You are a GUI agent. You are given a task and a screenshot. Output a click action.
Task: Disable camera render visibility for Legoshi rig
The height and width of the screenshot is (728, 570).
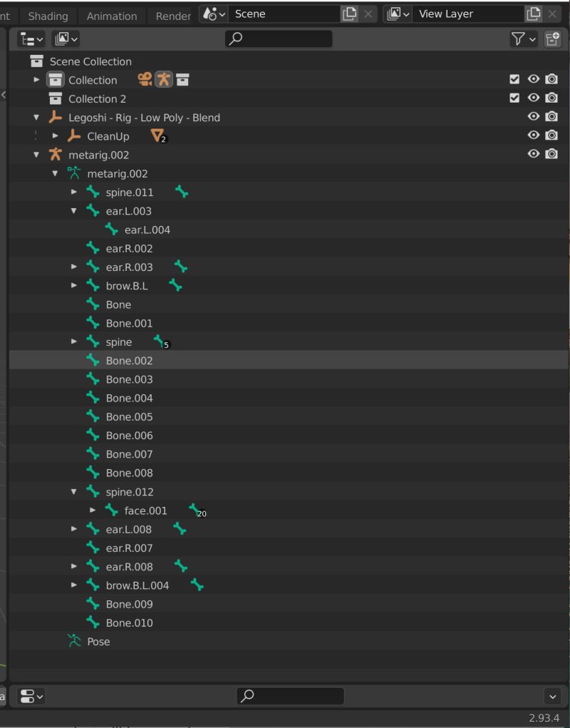pos(551,116)
